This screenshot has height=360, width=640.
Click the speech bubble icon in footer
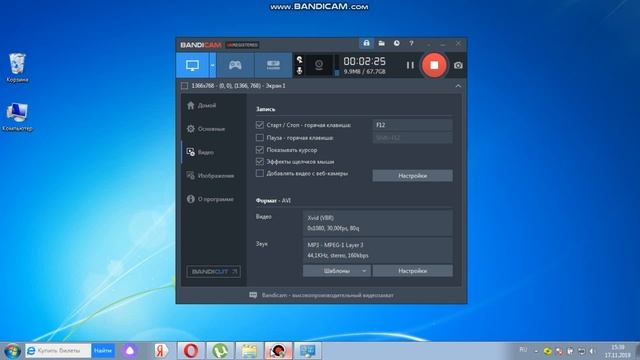pos(253,295)
